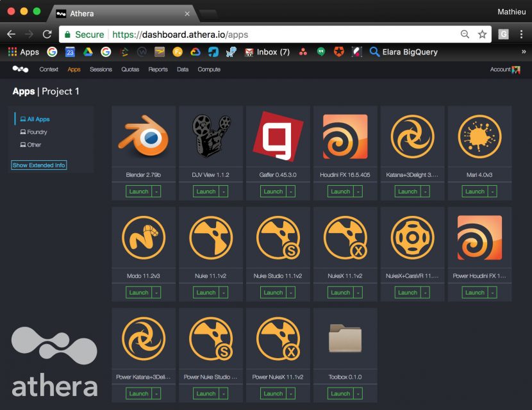Open the Sessions menu item
The width and height of the screenshot is (532, 410).
point(101,70)
